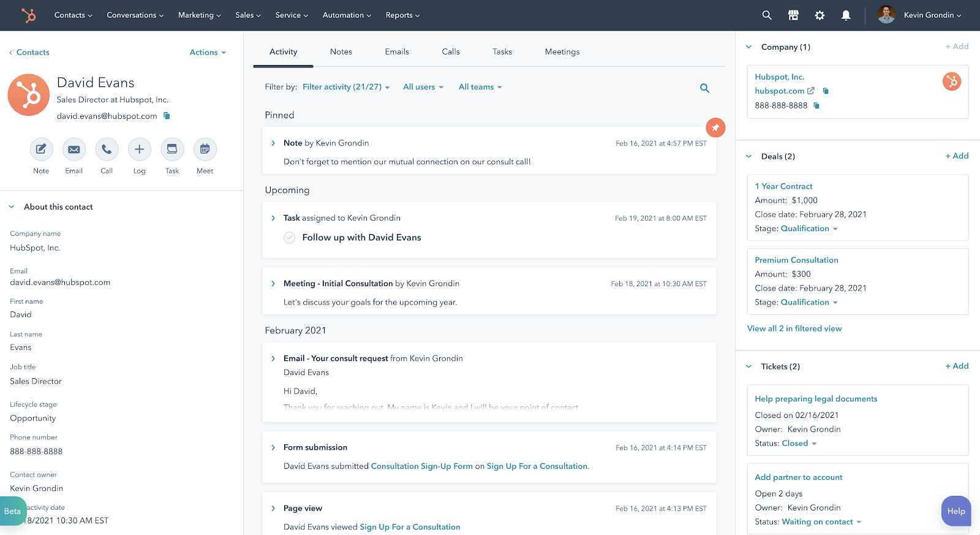
Task: Click the HubSpot sprocket logo in top bar
Action: click(x=28, y=15)
